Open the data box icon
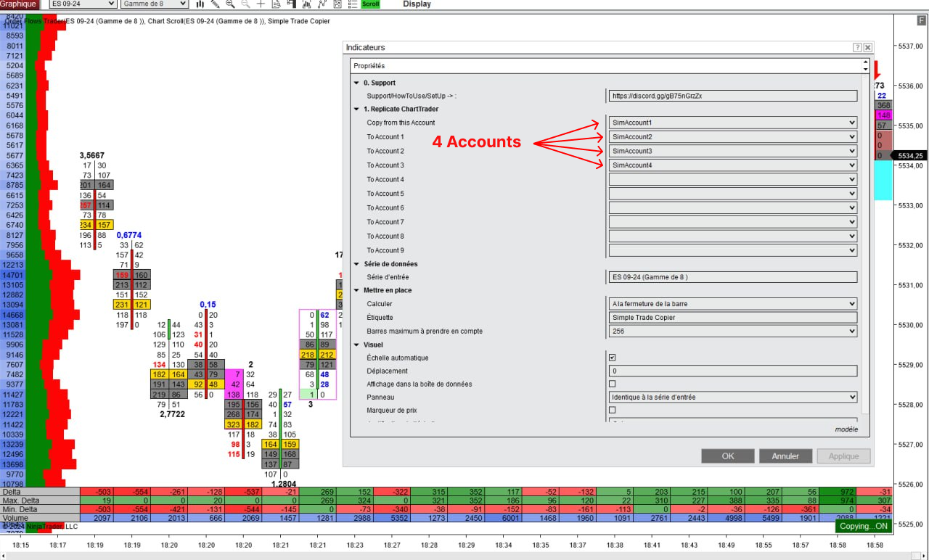Viewport: 929px width, 560px height. [277, 4]
